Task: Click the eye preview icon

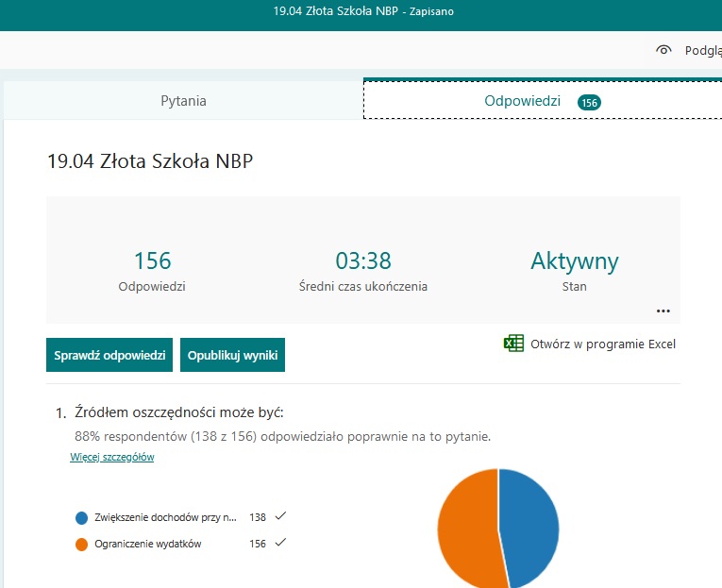Action: (x=663, y=50)
